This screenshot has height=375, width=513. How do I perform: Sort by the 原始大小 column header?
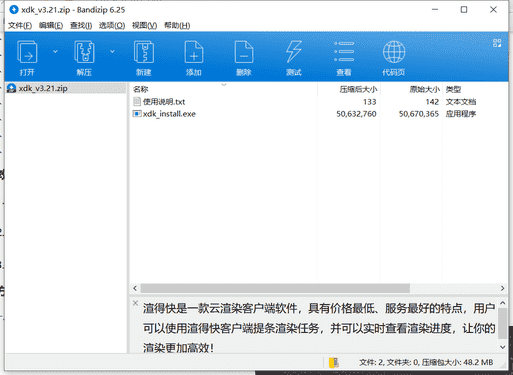411,89
